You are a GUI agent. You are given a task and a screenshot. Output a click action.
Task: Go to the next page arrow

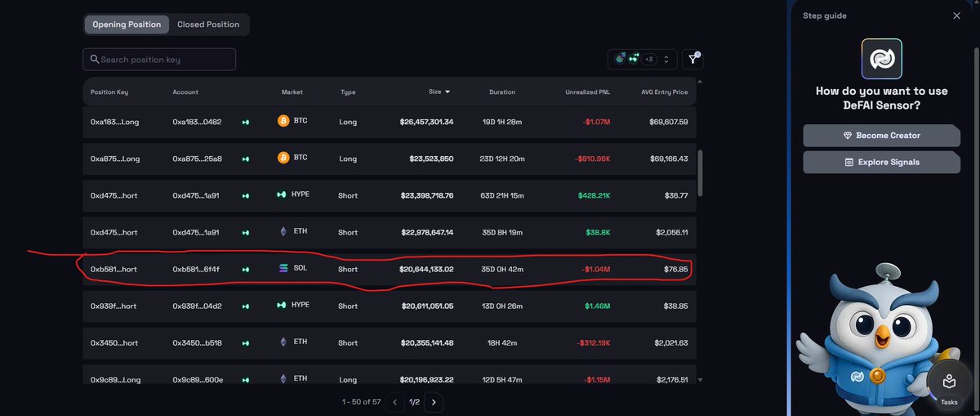434,402
